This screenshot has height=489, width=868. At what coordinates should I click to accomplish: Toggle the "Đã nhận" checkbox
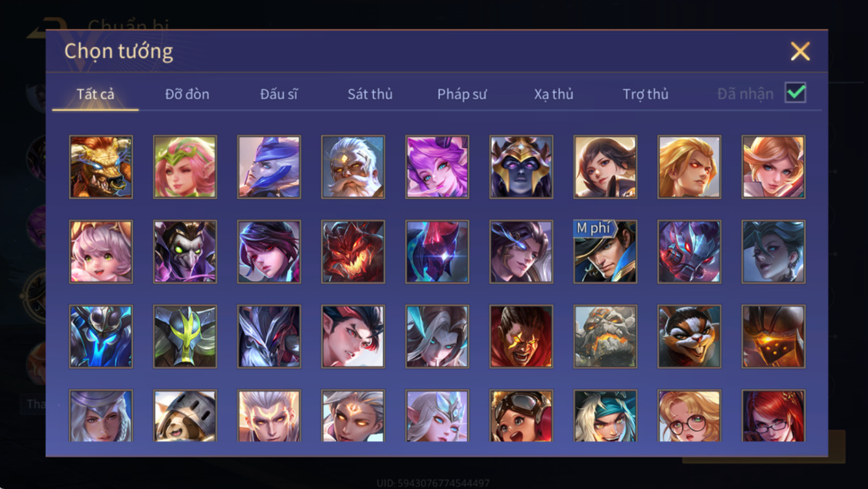796,92
